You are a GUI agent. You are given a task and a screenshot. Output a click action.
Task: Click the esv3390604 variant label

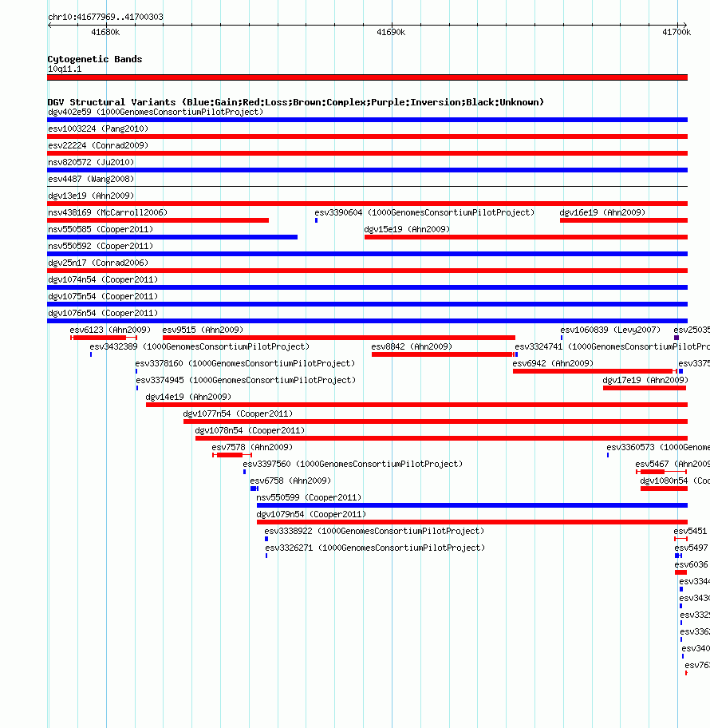click(424, 212)
